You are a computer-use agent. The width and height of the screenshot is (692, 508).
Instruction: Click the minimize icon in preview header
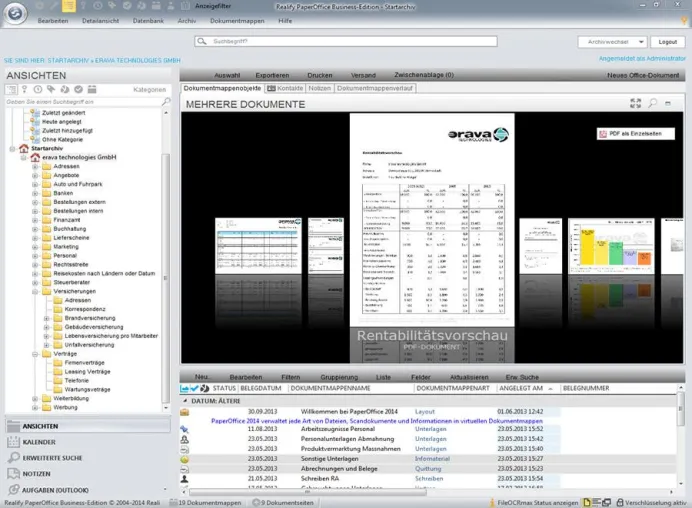click(668, 103)
